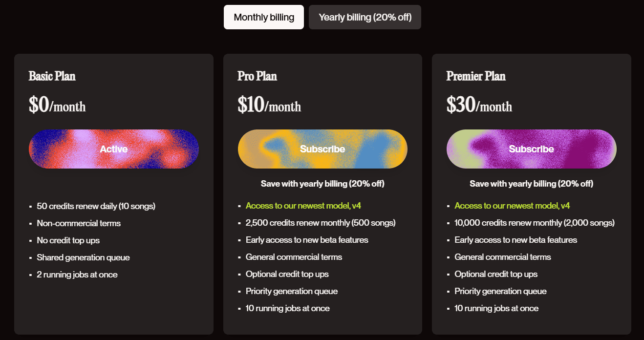Click Pro Plan's 'Access to our newest model, v4'
The width and height of the screenshot is (644, 340).
point(303,206)
